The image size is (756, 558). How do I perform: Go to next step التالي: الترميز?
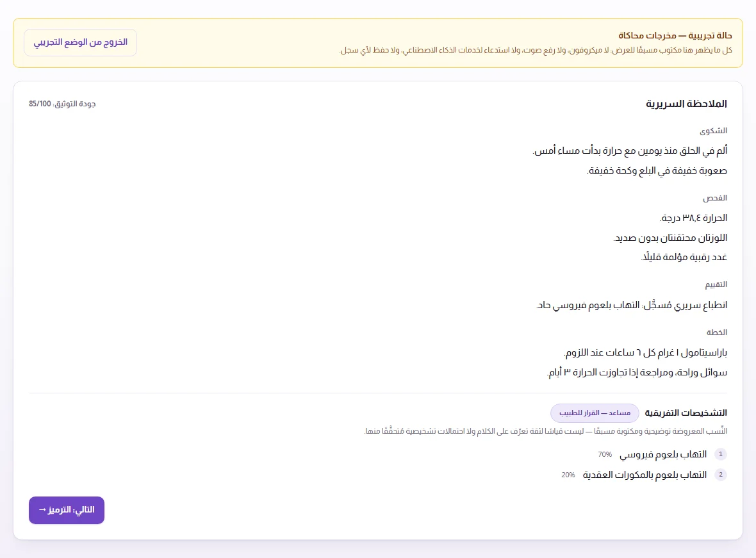point(67,510)
